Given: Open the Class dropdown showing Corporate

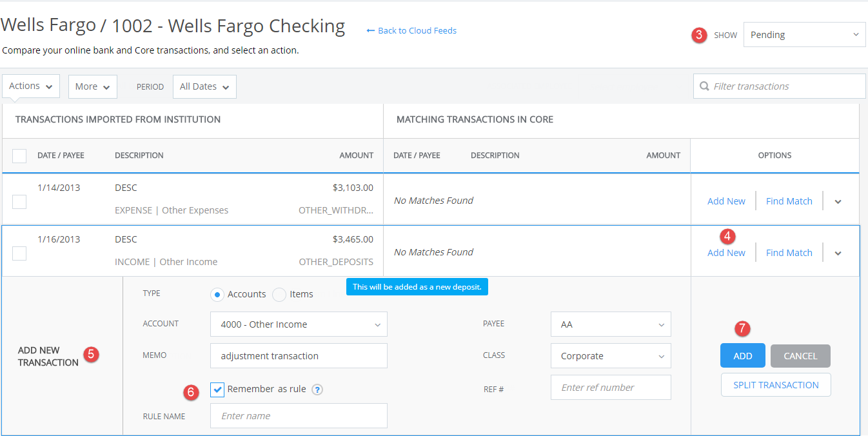Looking at the screenshot, I should [610, 355].
